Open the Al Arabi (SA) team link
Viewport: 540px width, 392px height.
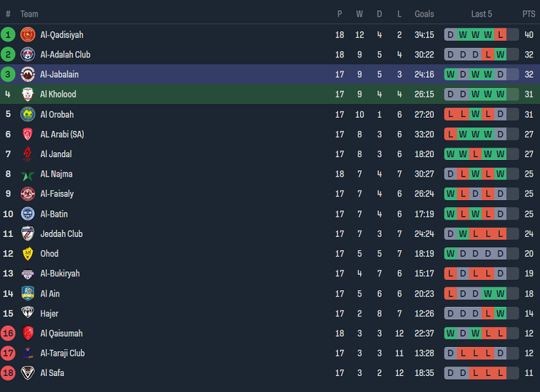(x=62, y=134)
